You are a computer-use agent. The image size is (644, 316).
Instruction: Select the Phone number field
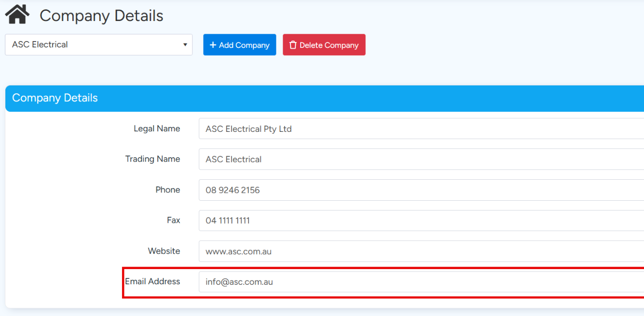pos(420,190)
